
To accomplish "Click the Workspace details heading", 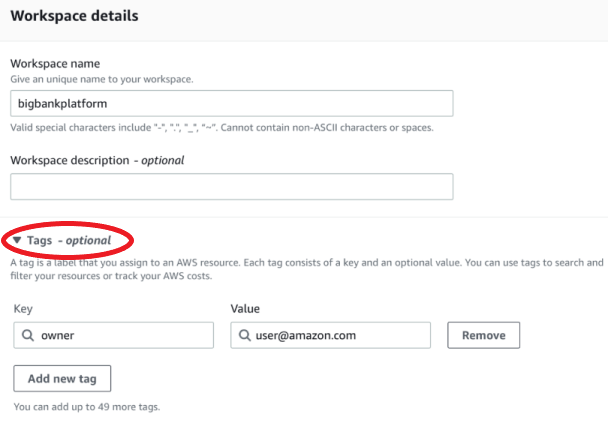I will 74,17.
